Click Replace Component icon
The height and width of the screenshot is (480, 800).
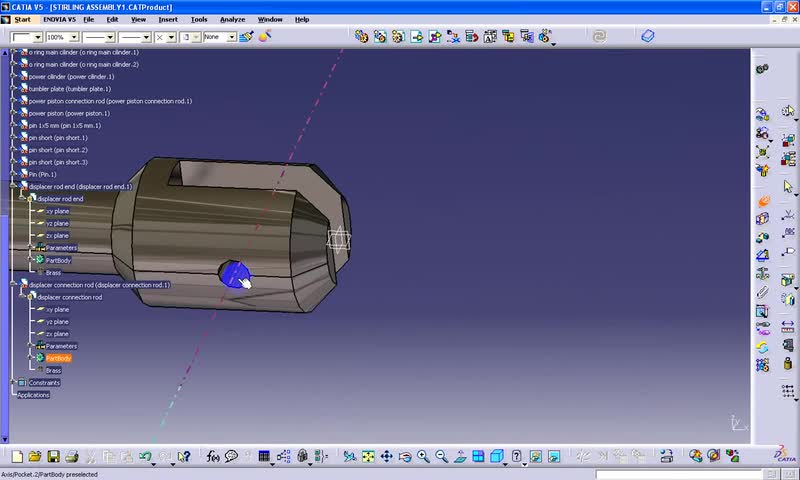click(x=453, y=36)
